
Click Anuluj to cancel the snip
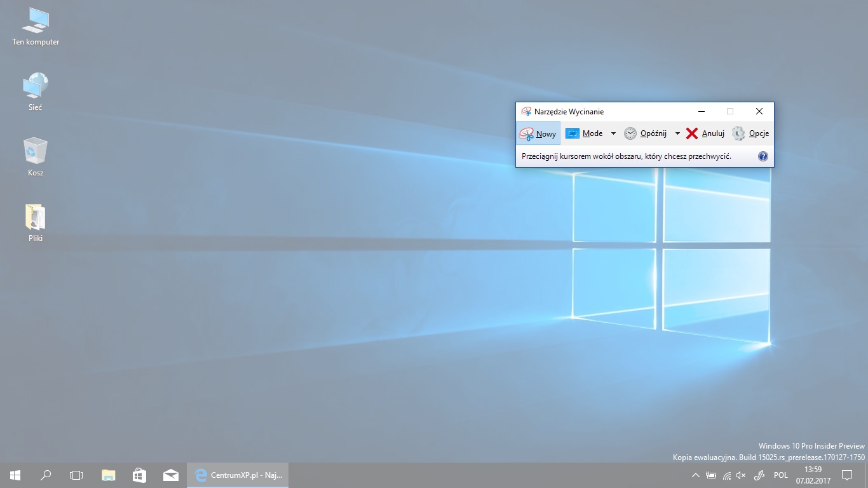tap(705, 133)
